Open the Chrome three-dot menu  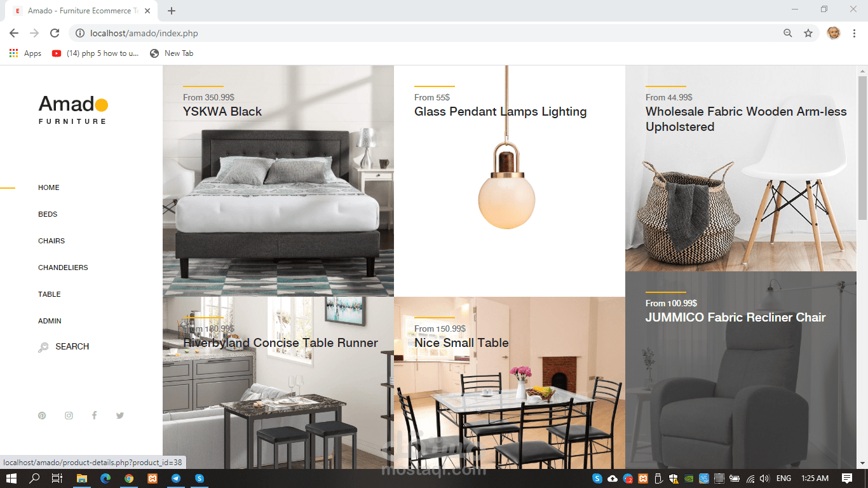point(855,33)
